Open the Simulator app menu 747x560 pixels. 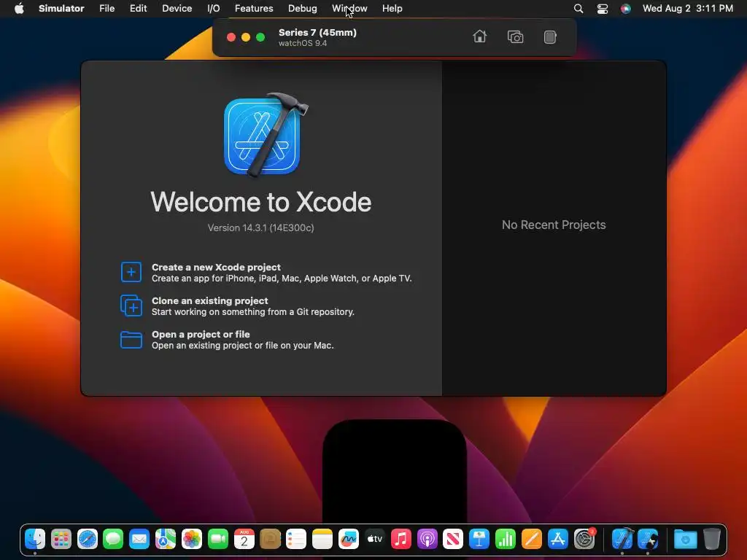point(61,9)
